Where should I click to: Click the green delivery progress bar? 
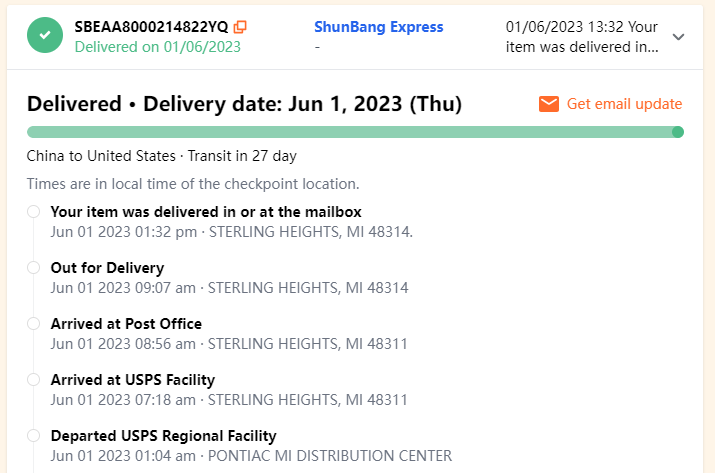click(x=350, y=132)
